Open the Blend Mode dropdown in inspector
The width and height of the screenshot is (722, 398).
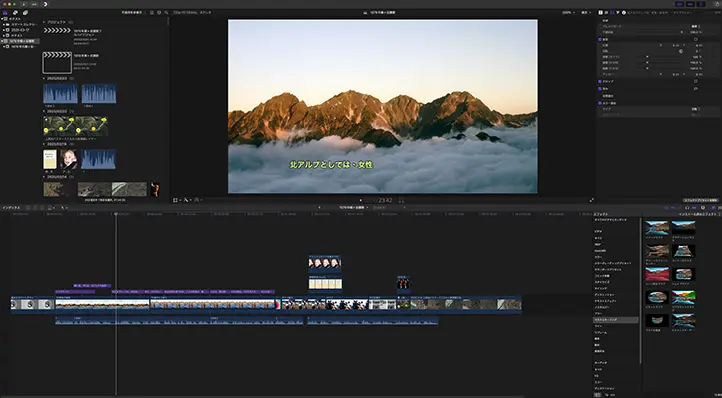click(695, 27)
